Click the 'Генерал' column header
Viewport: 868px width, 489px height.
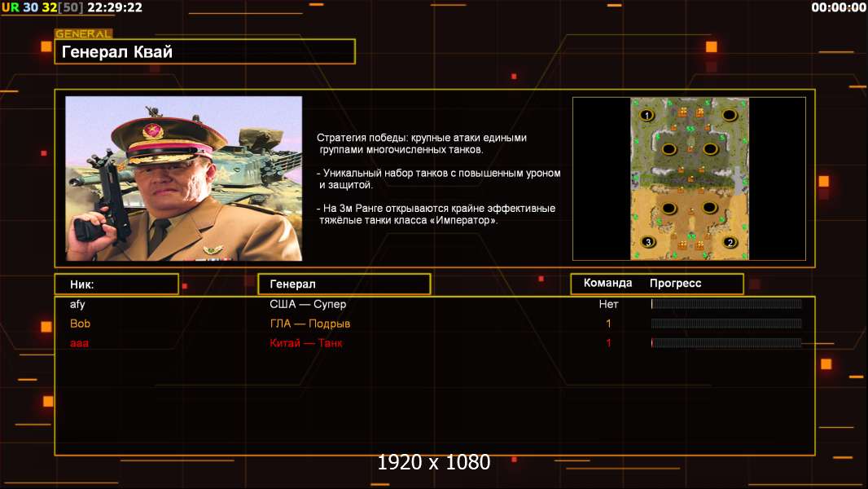(344, 284)
